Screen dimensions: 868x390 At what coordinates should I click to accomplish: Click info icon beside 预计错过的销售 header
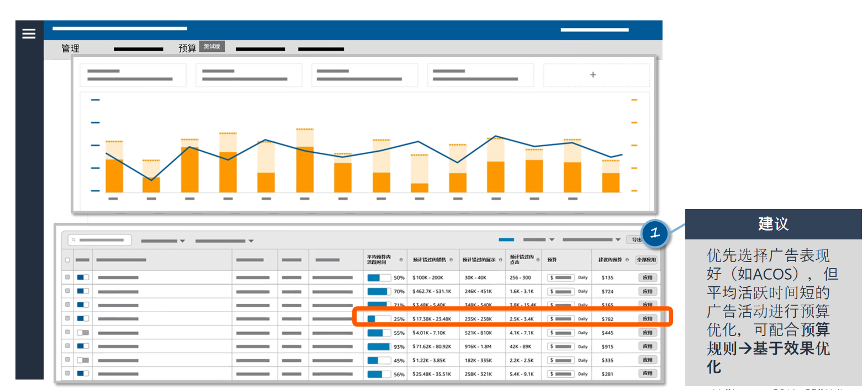[x=451, y=260]
